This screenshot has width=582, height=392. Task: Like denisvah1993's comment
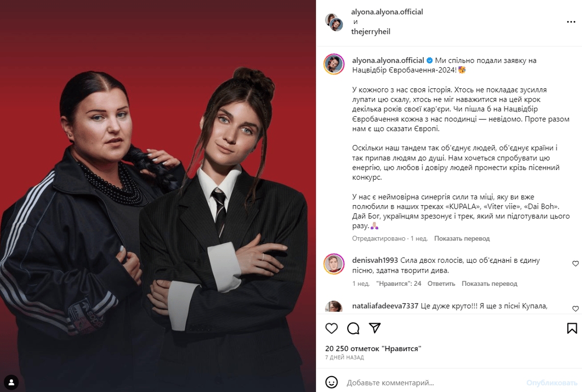575,263
